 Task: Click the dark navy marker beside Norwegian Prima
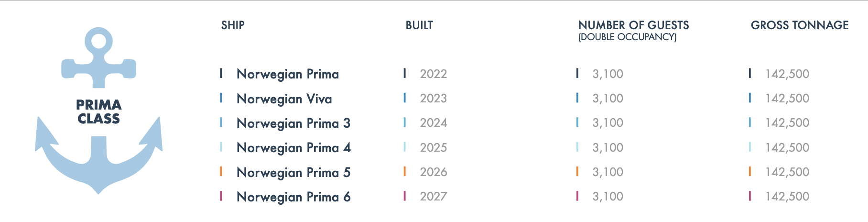221,73
